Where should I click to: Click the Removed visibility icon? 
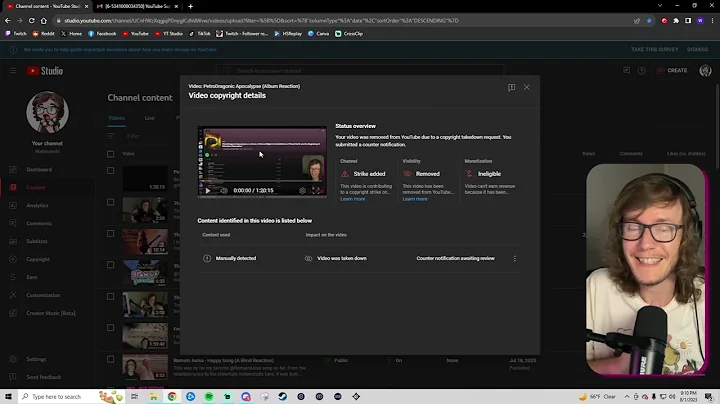407,174
